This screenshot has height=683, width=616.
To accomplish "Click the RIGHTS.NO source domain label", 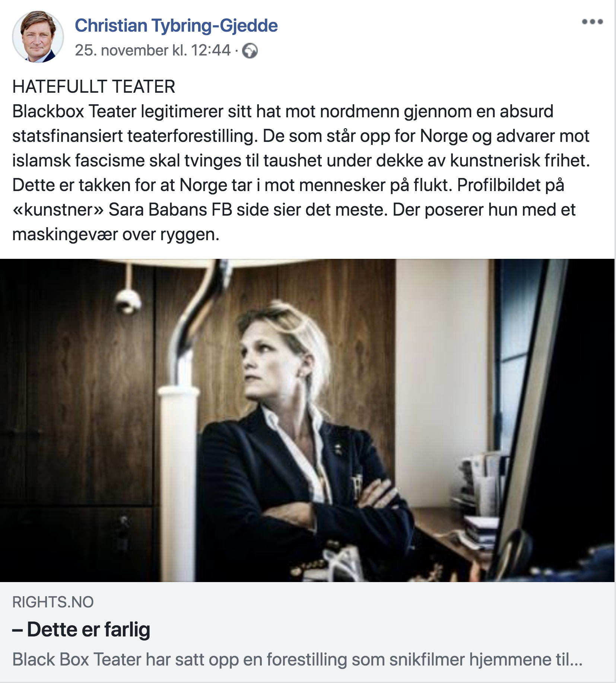I will coord(53,602).
